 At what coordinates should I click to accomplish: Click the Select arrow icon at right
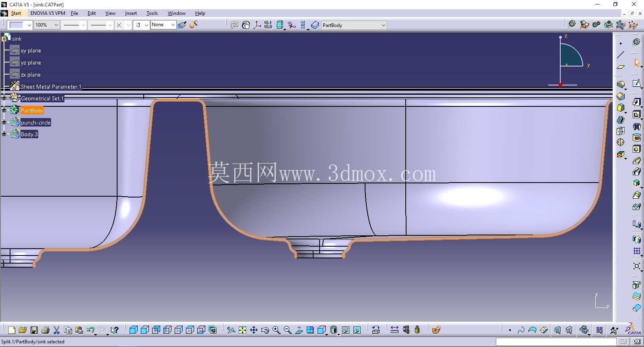coord(637,62)
